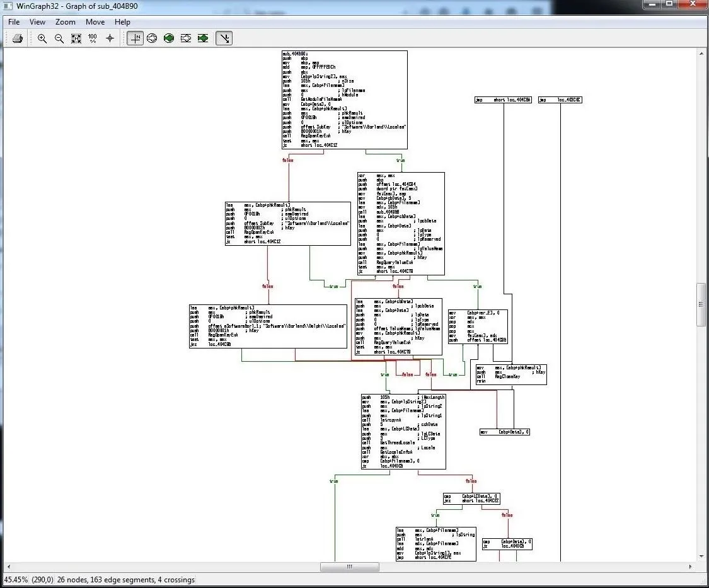Zoom out with the magnifier minus icon
Screen dimensions: 709x588
pos(59,38)
